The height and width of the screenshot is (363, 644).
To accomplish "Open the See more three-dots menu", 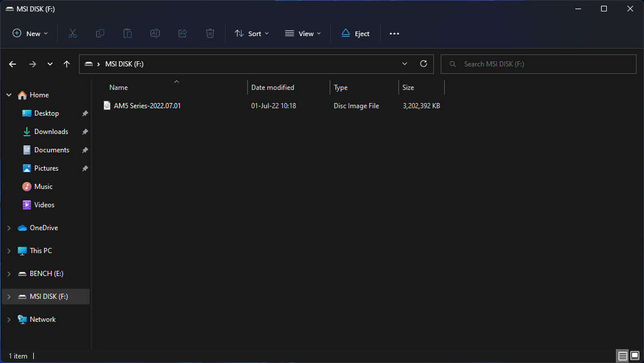I will [x=394, y=34].
